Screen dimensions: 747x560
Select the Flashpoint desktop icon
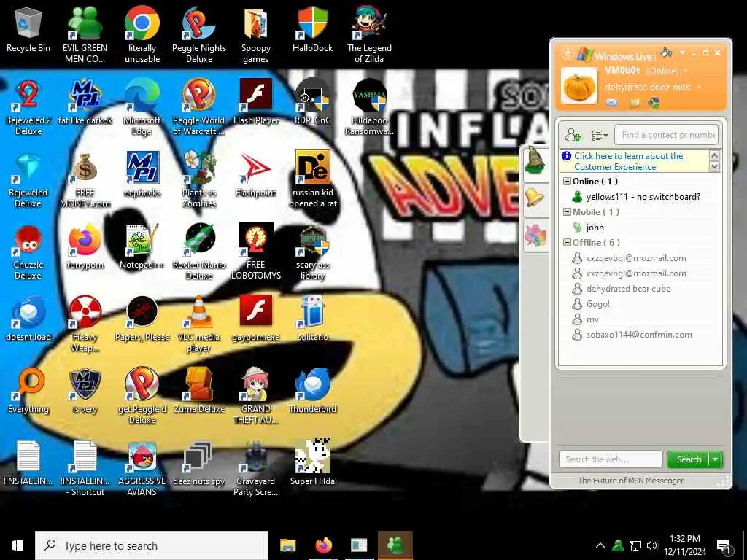[256, 175]
